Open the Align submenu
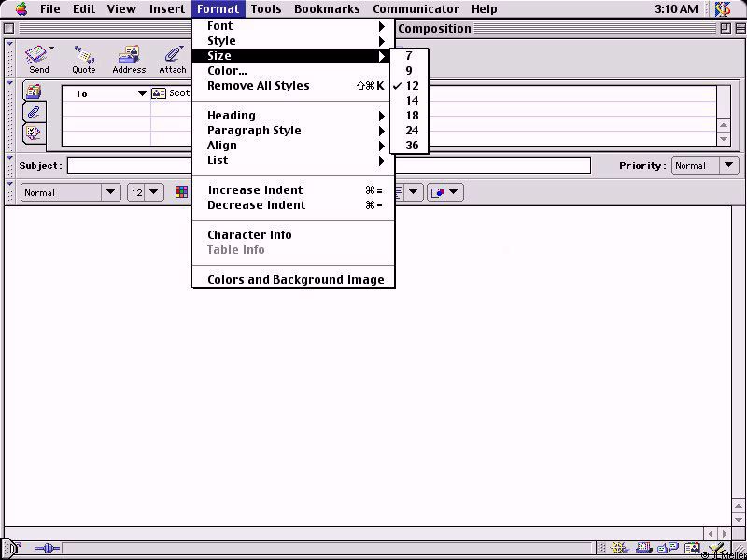 [293, 146]
